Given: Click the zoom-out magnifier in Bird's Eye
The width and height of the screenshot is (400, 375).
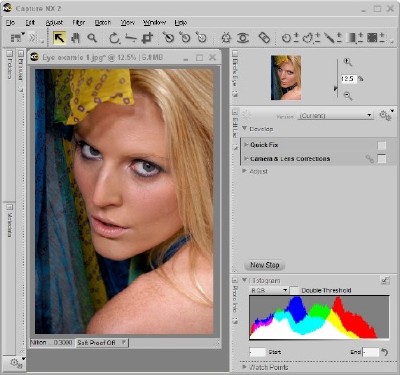Looking at the screenshot, I should 348,96.
